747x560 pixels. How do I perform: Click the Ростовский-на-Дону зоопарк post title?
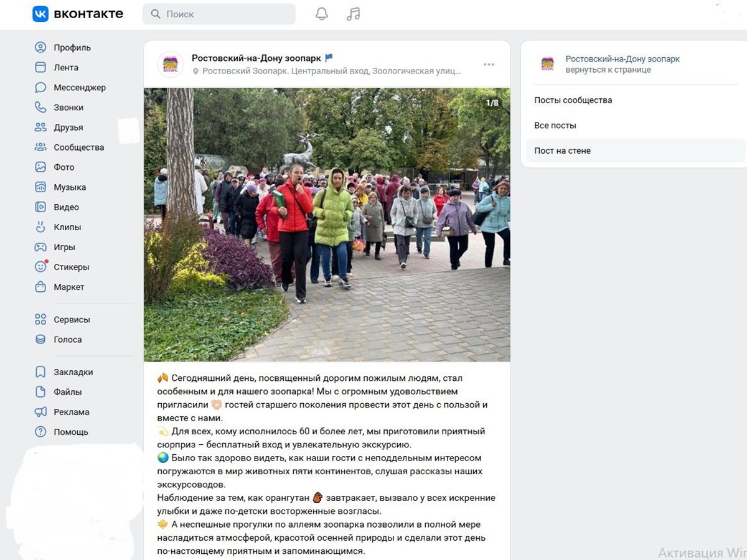[x=256, y=58]
